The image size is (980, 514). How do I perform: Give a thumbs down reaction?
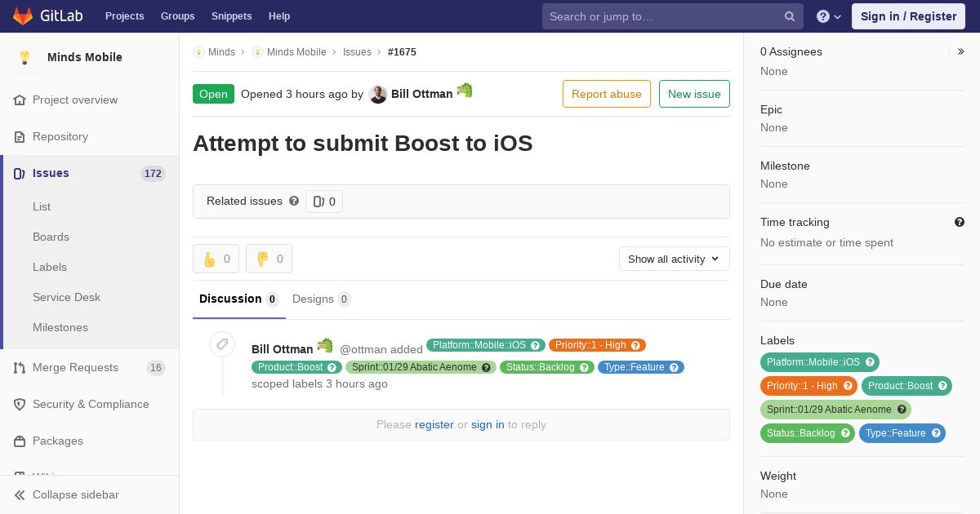[x=269, y=259]
